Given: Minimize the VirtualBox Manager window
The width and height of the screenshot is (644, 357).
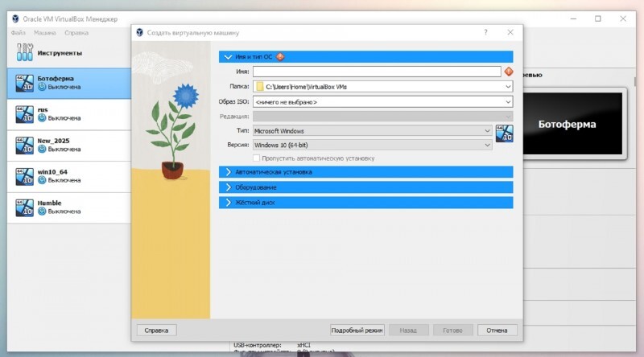Looking at the screenshot, I should [x=573, y=18].
